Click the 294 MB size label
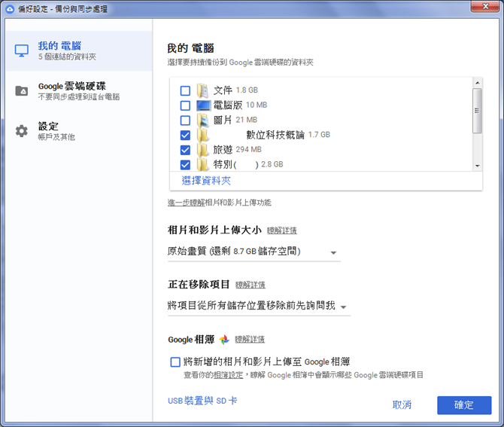 pyautogui.click(x=249, y=149)
